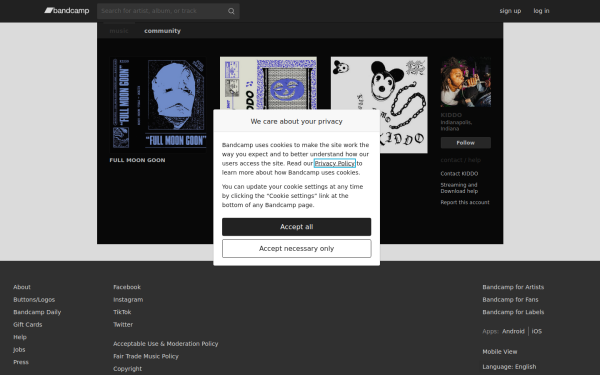Open Buttons/Logos footer link

pos(34,300)
